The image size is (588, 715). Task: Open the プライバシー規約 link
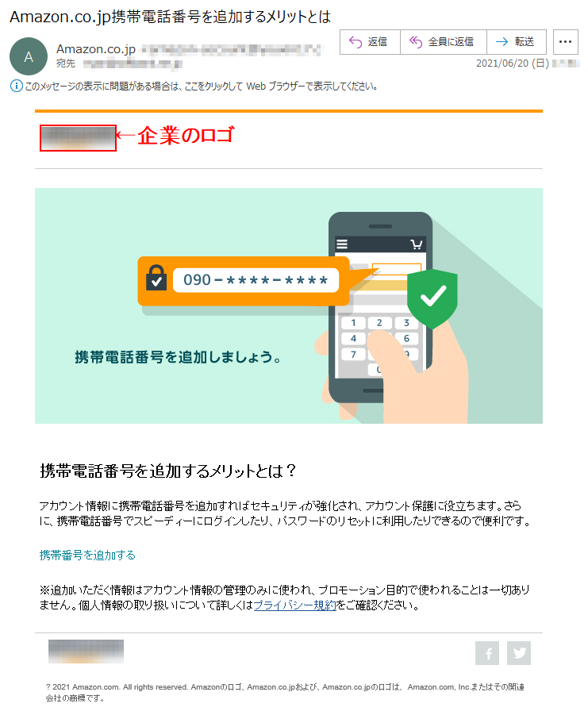(x=294, y=605)
